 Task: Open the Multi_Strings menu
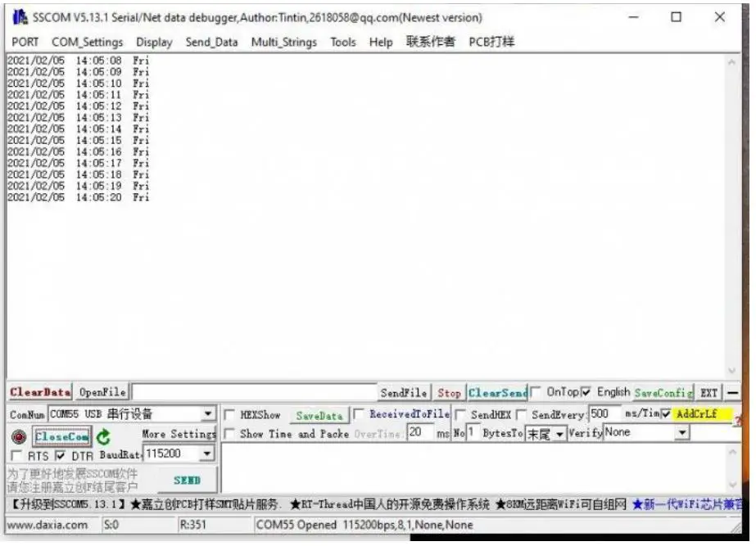tap(283, 42)
